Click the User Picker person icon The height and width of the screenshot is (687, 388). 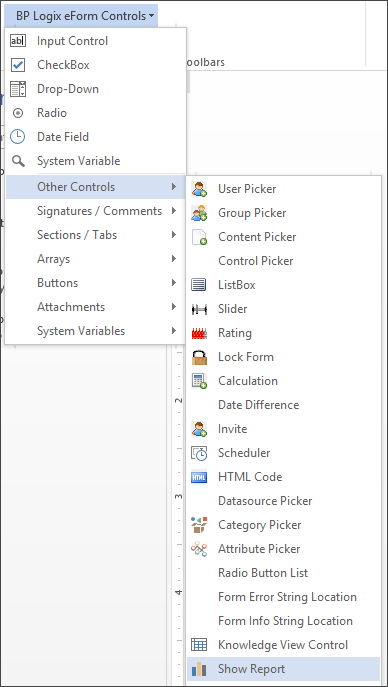pos(199,189)
